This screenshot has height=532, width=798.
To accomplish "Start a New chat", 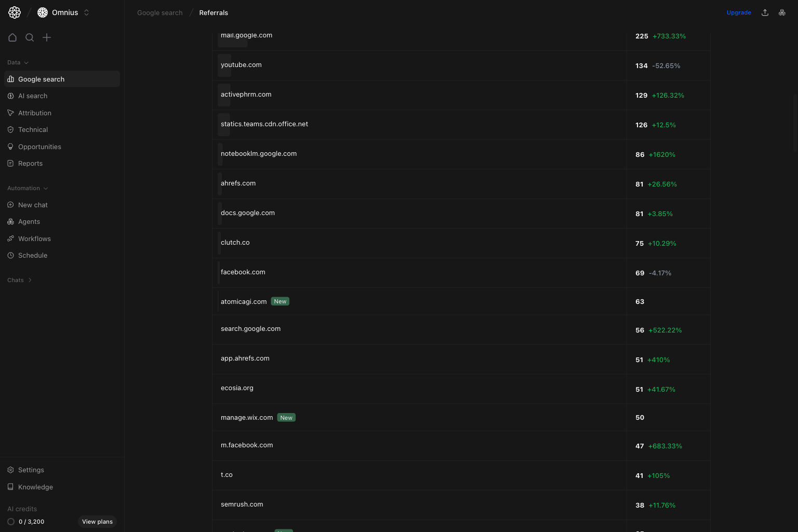I will coord(33,205).
